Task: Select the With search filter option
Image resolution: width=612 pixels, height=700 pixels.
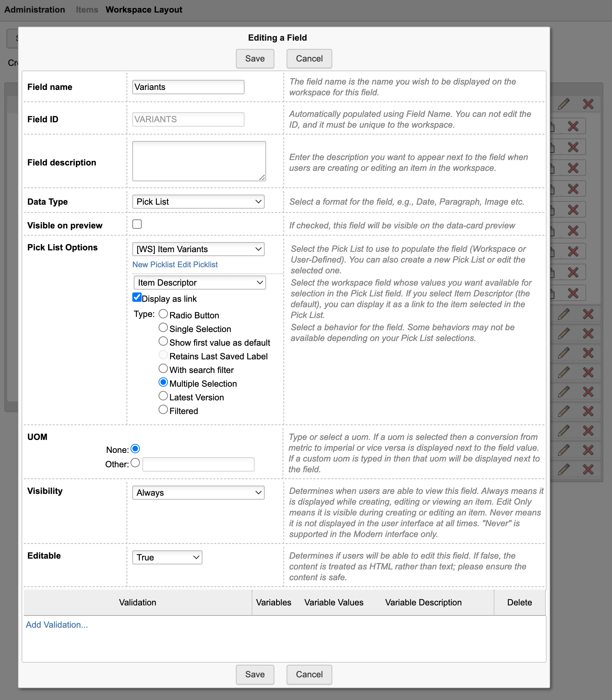Action: click(x=163, y=369)
